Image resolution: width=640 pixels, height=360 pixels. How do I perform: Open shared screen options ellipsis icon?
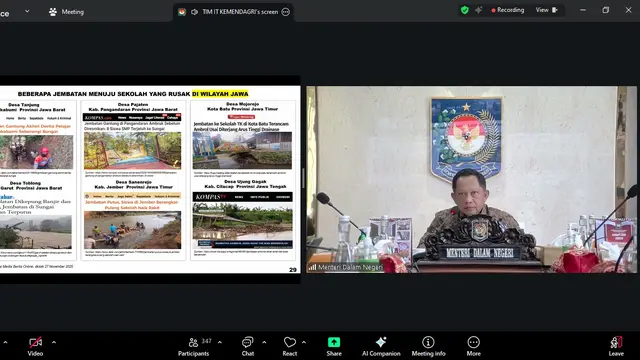pyautogui.click(x=286, y=12)
